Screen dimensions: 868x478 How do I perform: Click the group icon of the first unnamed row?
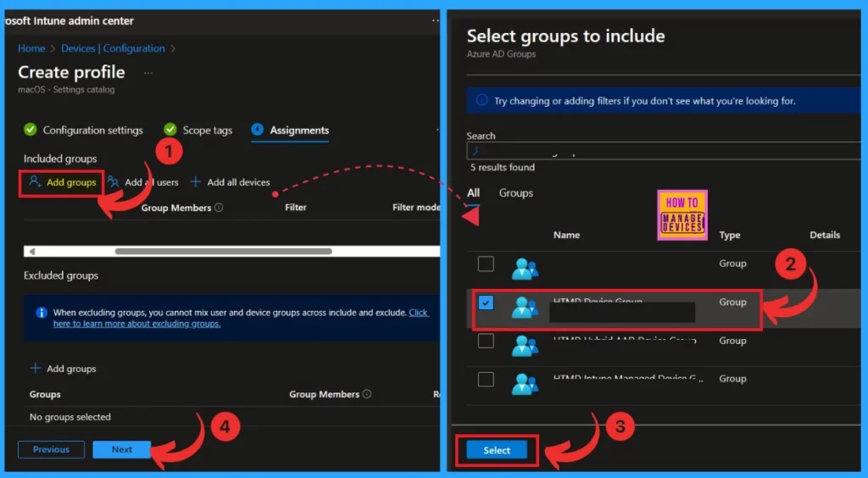(524, 269)
